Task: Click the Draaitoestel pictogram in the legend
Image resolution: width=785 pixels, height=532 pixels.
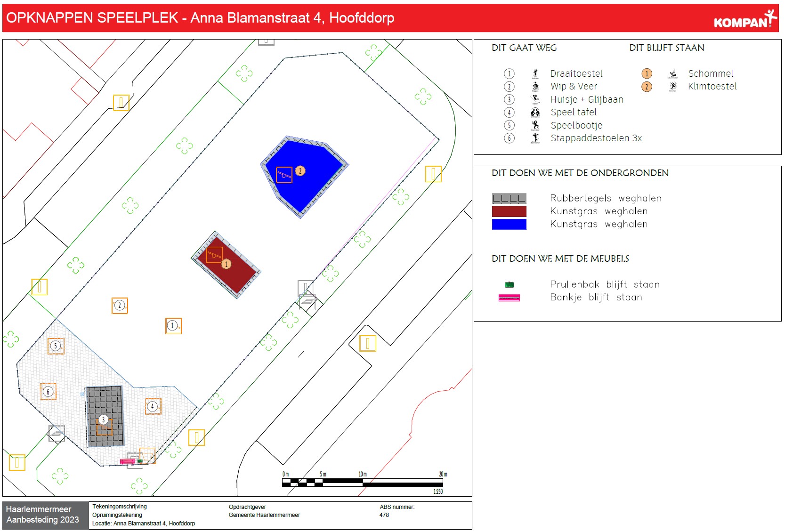Action: [535, 73]
